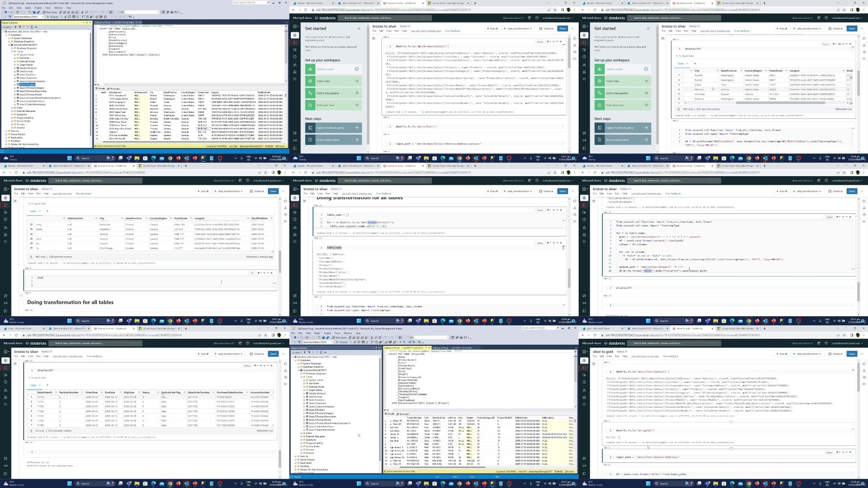Image resolution: width=868 pixels, height=488 pixels.
Task: Open experiments flask icon in silver to gold right sidebar
Action: [x=864, y=371]
